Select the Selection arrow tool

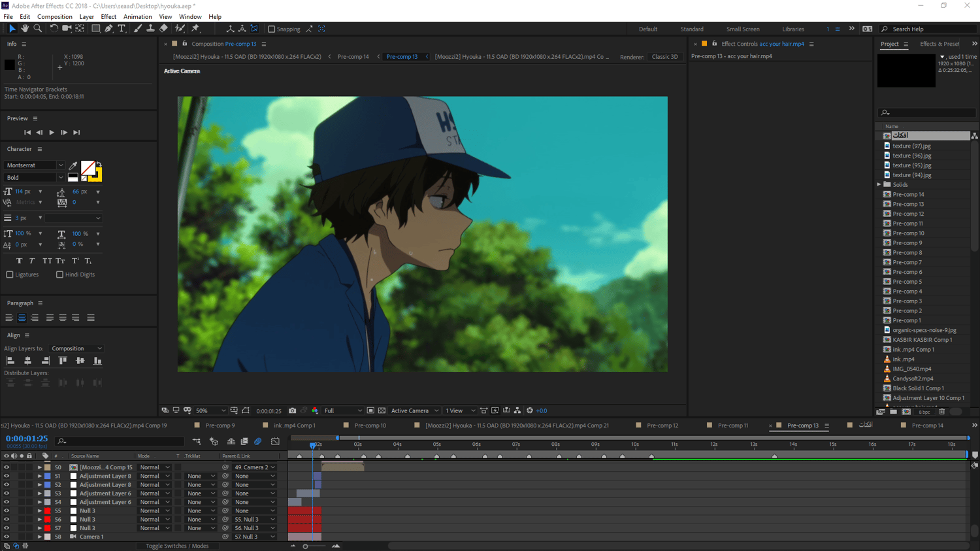pyautogui.click(x=12, y=29)
